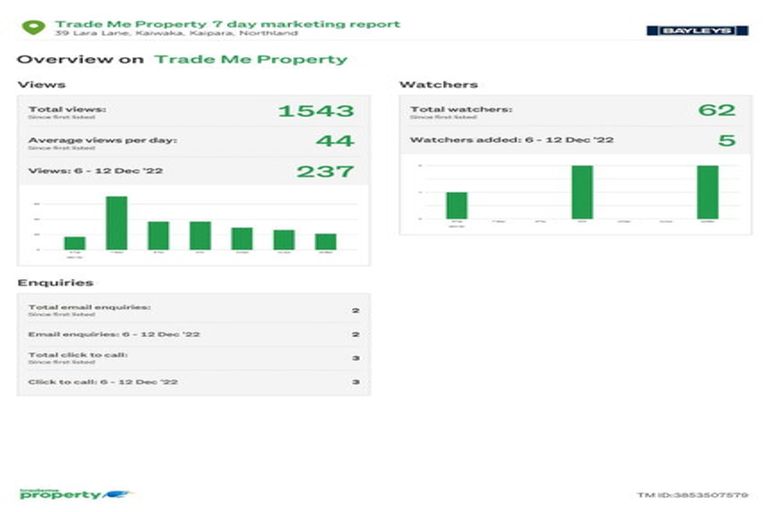This screenshot has width=768, height=512.
Task: Click the report title heading
Action: (227, 23)
